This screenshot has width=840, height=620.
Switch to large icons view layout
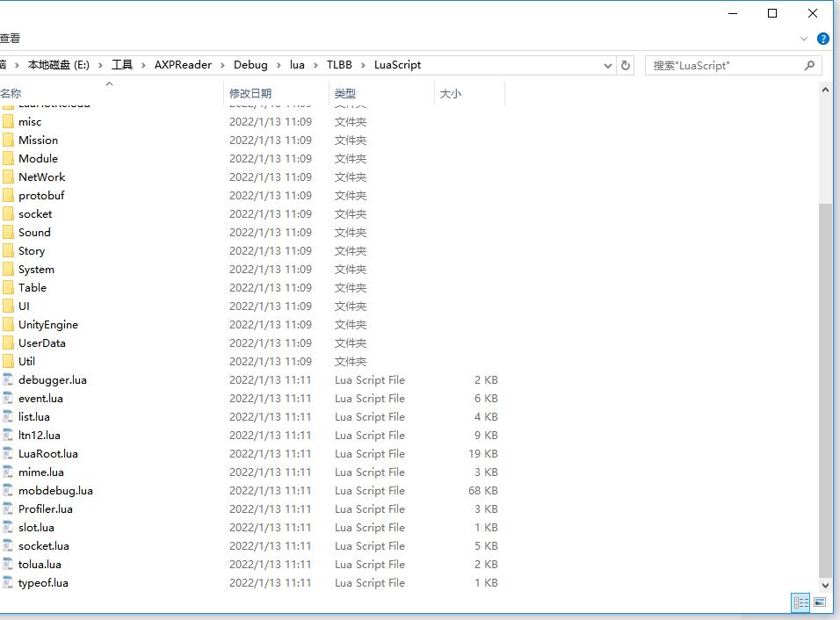click(x=820, y=602)
